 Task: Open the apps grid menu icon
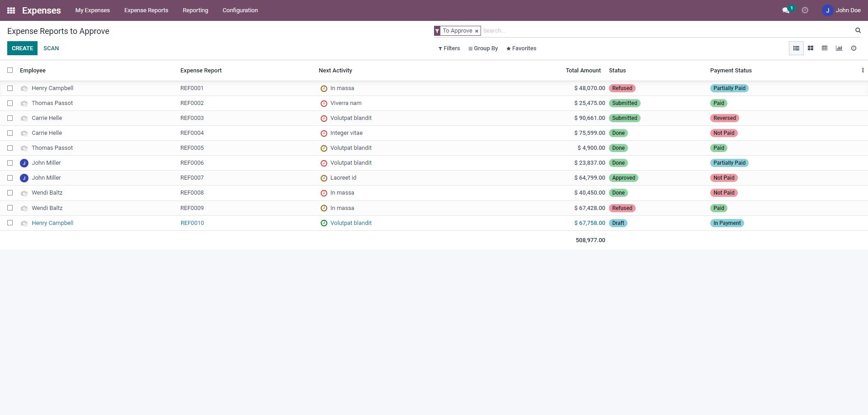11,10
